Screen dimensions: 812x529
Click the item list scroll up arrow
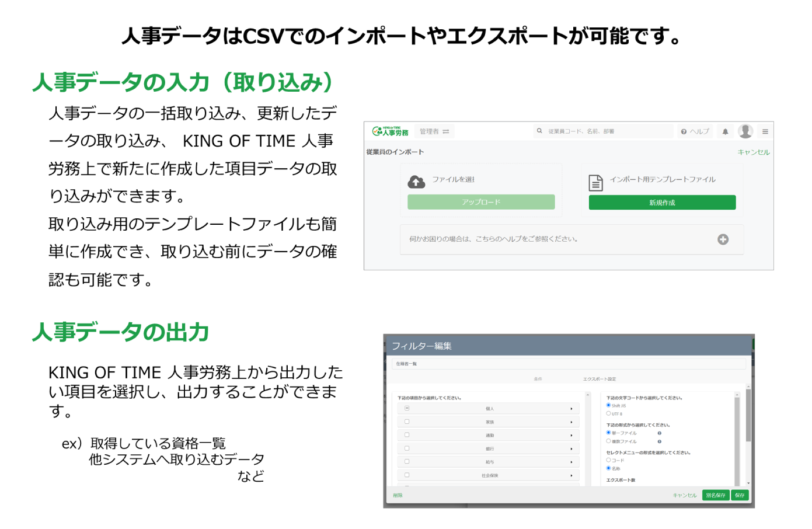point(588,395)
